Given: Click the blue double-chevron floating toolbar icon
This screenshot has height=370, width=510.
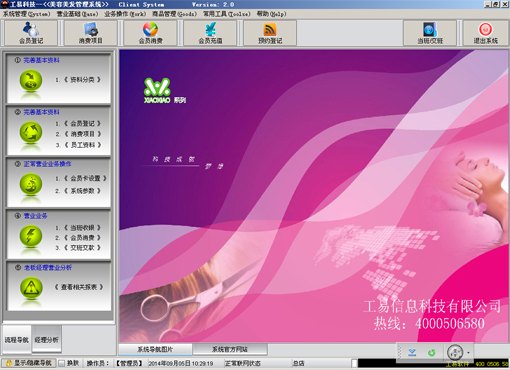Looking at the screenshot, I should (x=412, y=352).
